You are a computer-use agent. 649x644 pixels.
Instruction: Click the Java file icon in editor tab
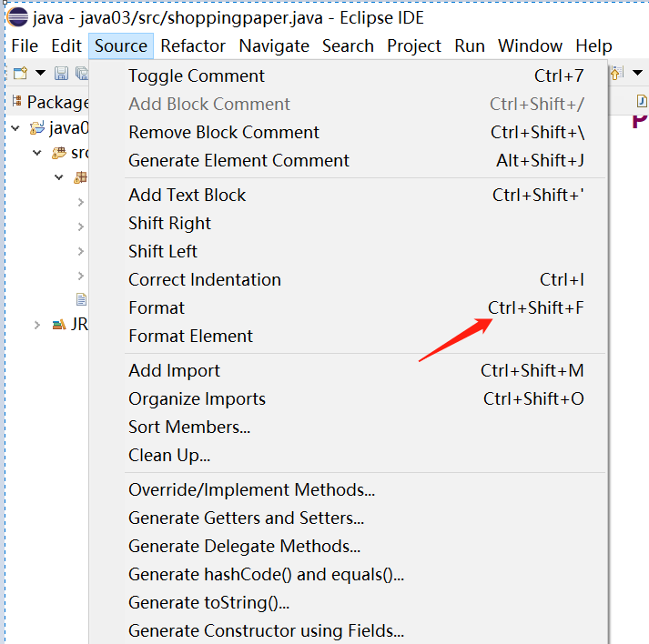pyautogui.click(x=642, y=101)
